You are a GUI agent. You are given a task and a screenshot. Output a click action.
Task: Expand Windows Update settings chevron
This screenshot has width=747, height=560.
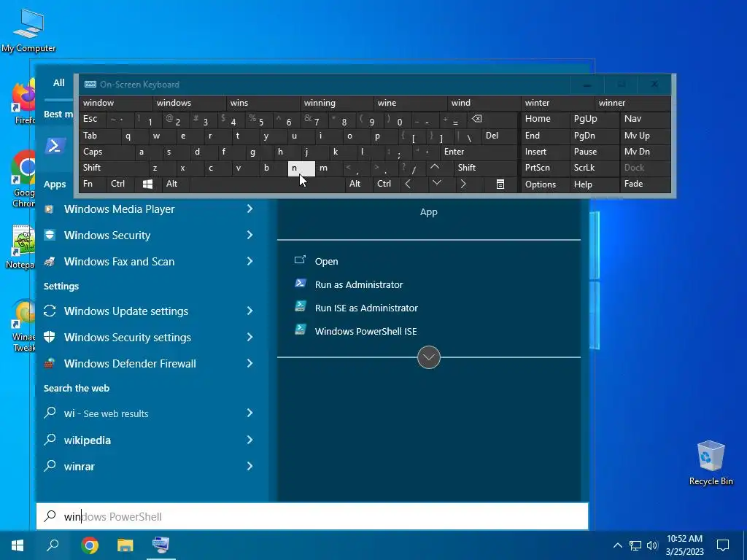[x=249, y=311]
